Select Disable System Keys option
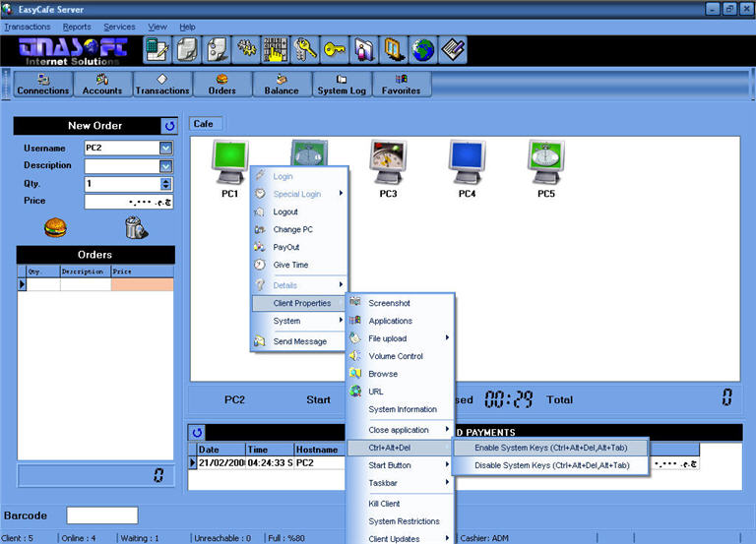Viewport: 756px width, 544px height. [x=551, y=465]
